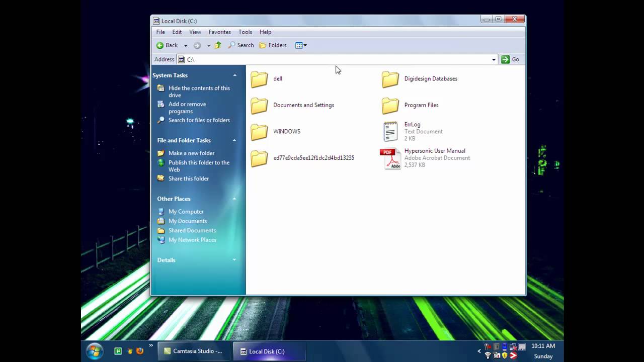Select the WINDOWS folder icon
The height and width of the screenshot is (362, 644).
(x=259, y=132)
